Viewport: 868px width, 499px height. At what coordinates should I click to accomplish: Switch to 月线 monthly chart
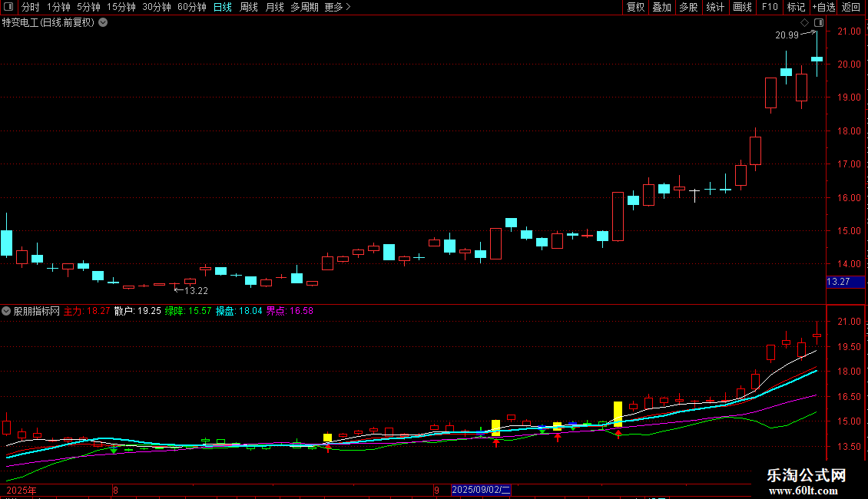pos(274,7)
